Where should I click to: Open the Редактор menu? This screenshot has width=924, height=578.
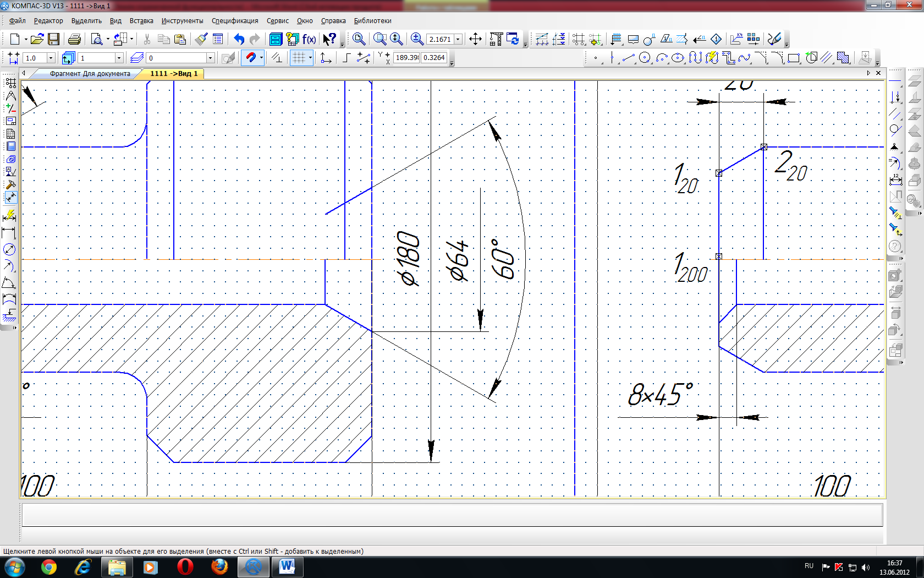[x=48, y=21]
